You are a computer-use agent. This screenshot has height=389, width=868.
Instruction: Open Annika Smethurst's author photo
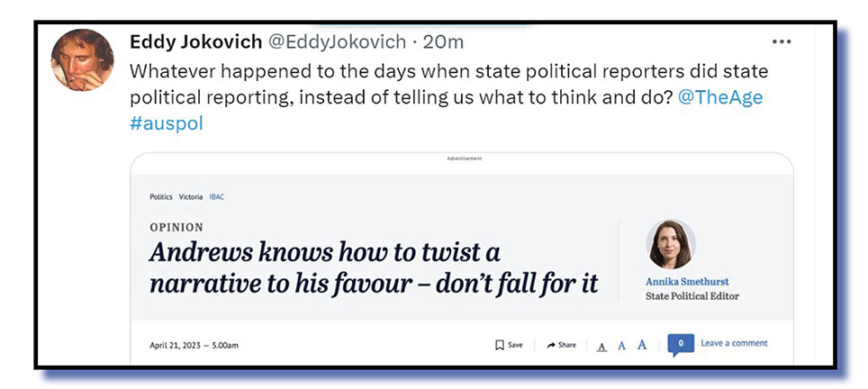[670, 244]
